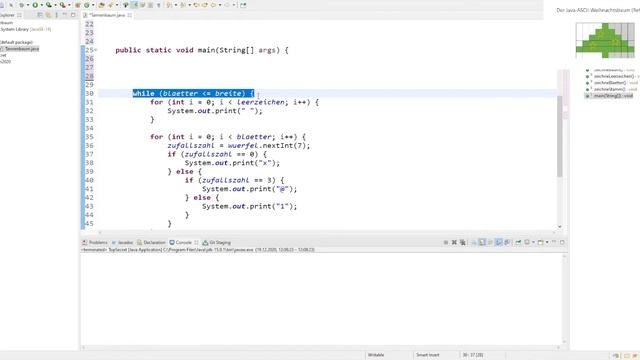
Task: Toggle the highlighted Mark Occurrences button
Action: (x=134, y=5)
